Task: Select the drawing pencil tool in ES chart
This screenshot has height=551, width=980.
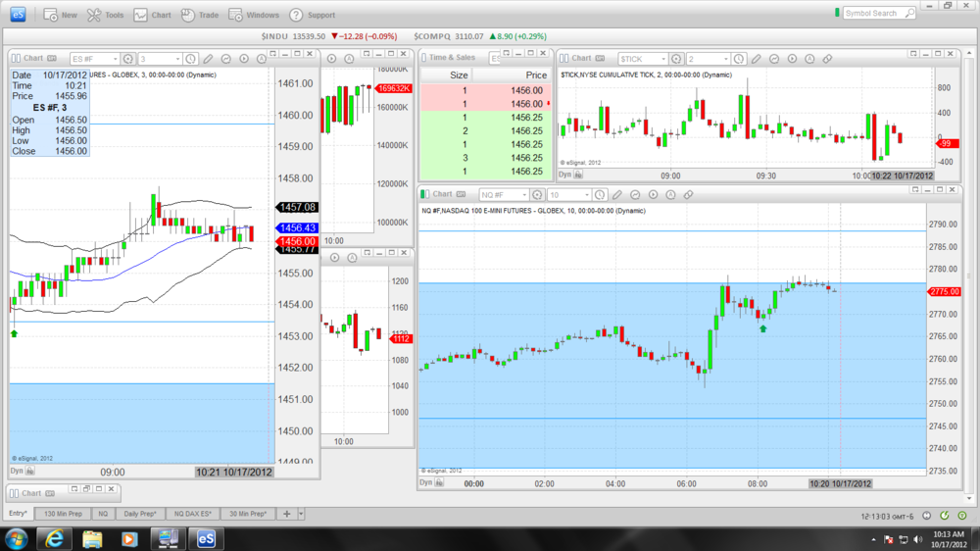Action: [208, 59]
